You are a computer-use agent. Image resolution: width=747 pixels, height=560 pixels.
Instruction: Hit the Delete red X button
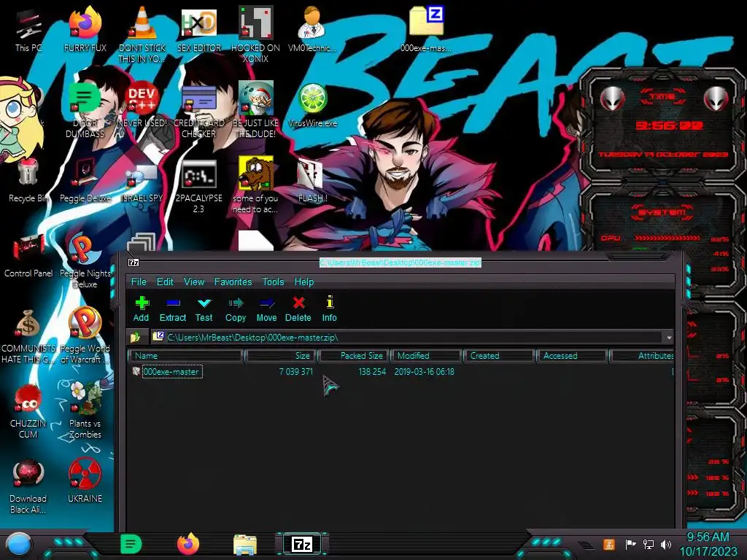pyautogui.click(x=298, y=308)
